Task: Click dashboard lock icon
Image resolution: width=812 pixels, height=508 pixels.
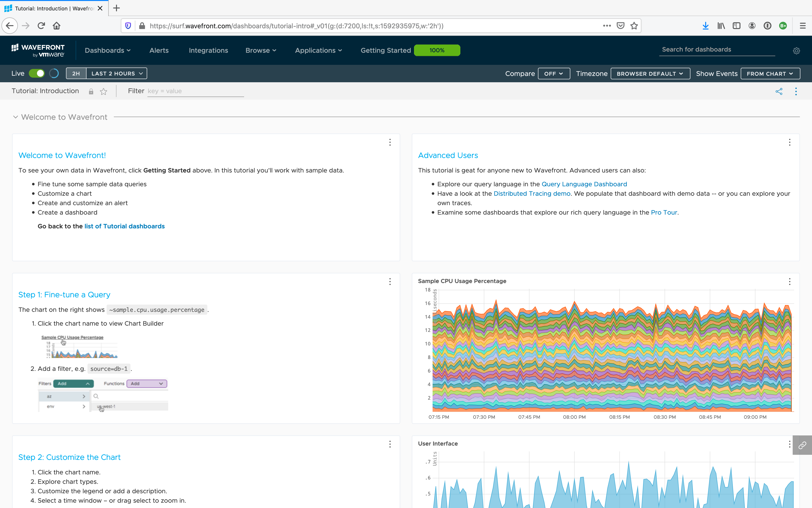Action: 91,91
